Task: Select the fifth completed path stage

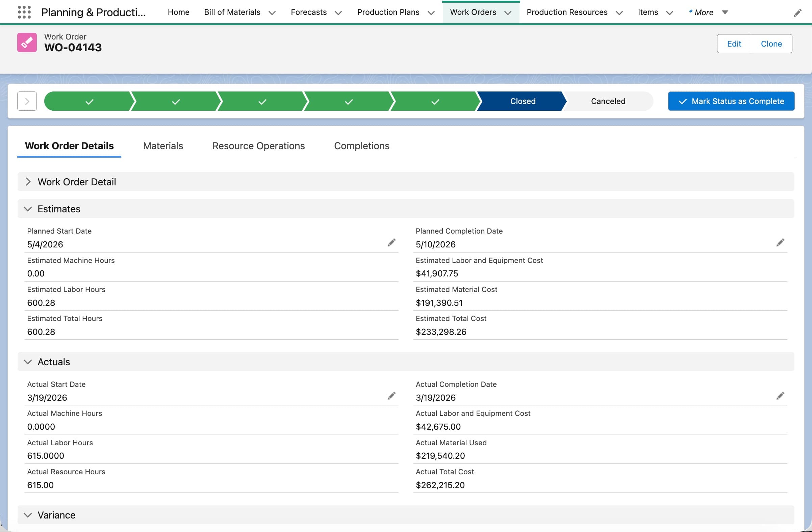Action: tap(435, 101)
